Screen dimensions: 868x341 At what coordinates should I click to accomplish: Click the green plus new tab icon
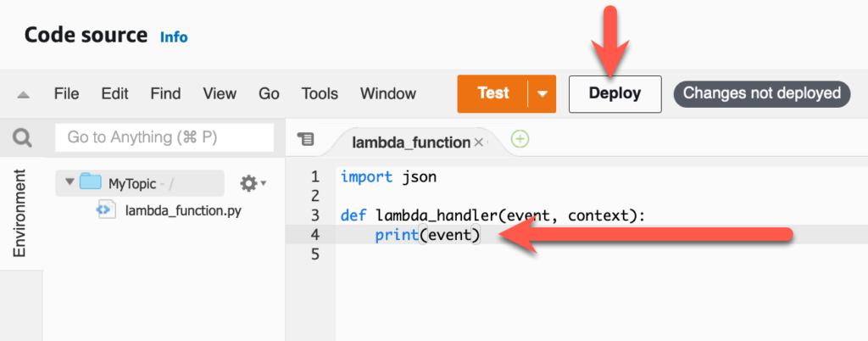pos(520,139)
